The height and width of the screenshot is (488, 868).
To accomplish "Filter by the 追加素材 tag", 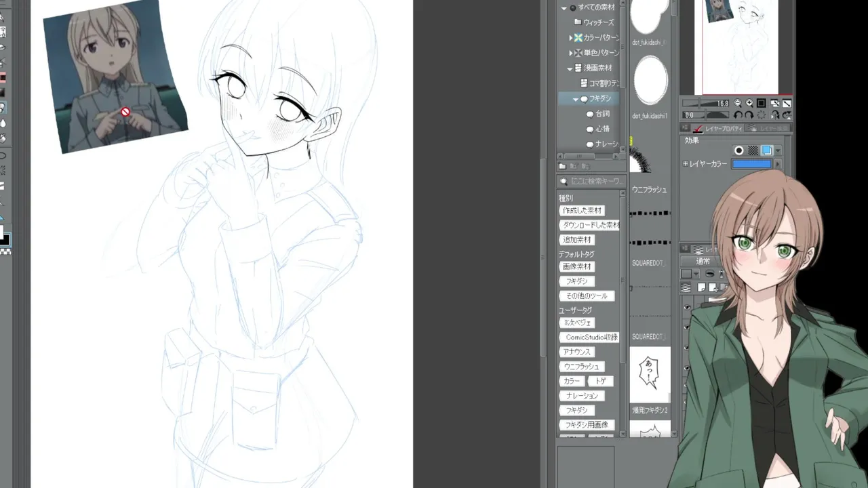I will coord(577,240).
